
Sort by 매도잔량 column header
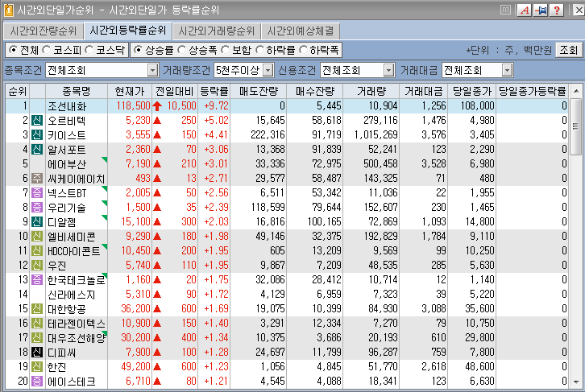259,91
